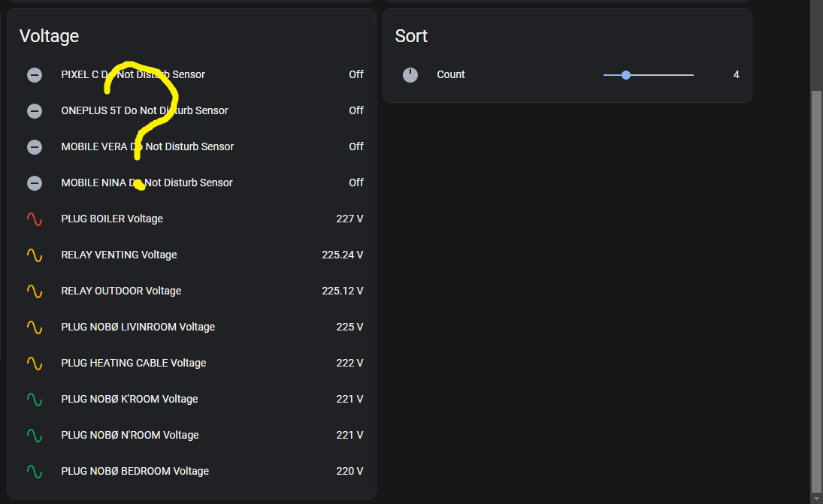Viewport: 823px width, 504px height.
Task: Click the PIXEL C do-not-disturb minus icon
Action: pos(35,74)
